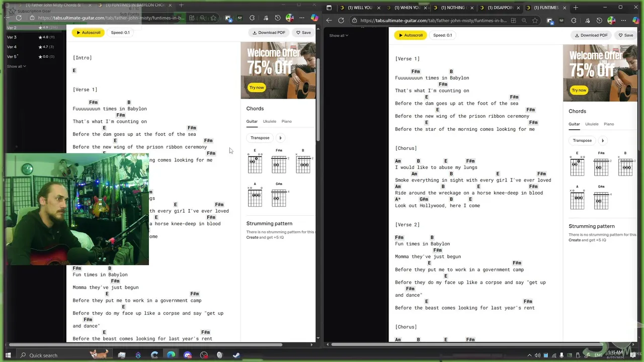Open the Extensions icon in the right browser
The image size is (644, 362).
(x=574, y=21)
